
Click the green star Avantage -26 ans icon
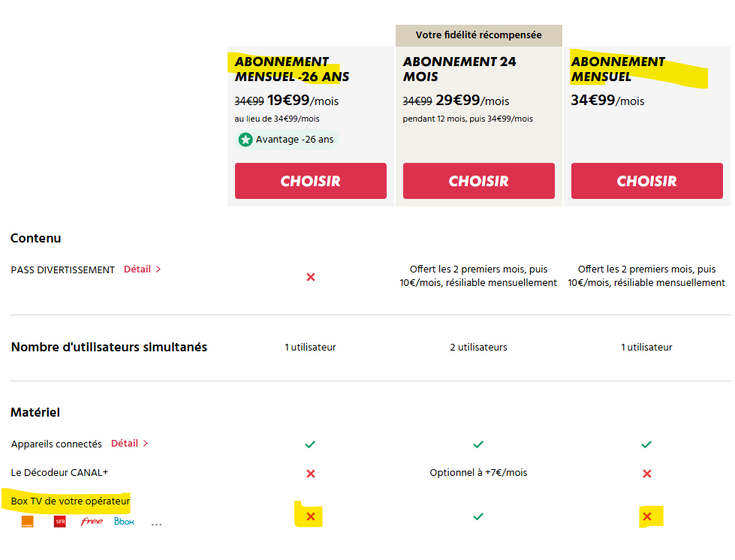[246, 140]
